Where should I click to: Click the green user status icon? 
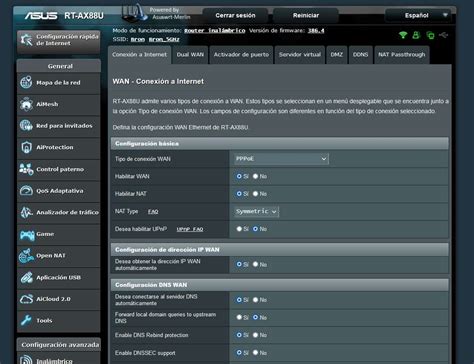click(416, 35)
